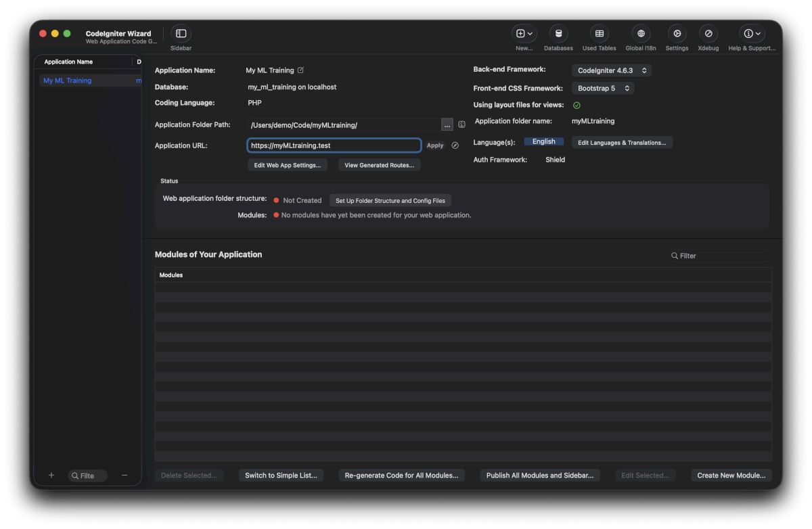Toggle the Sidebar toolbar icon
This screenshot has width=812, height=529.
click(181, 34)
